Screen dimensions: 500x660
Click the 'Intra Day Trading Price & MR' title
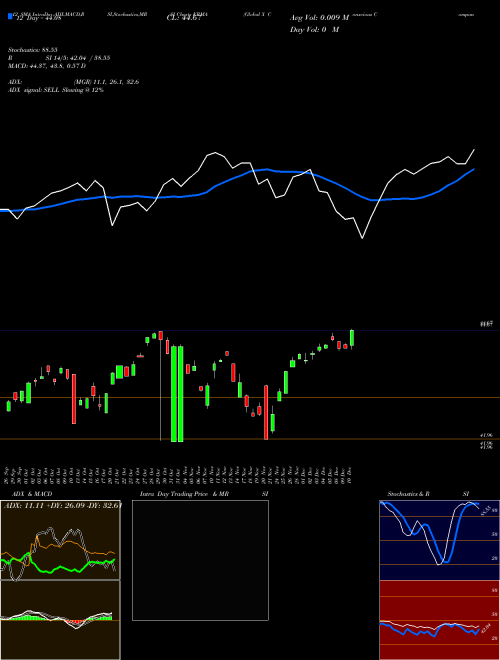tap(184, 494)
